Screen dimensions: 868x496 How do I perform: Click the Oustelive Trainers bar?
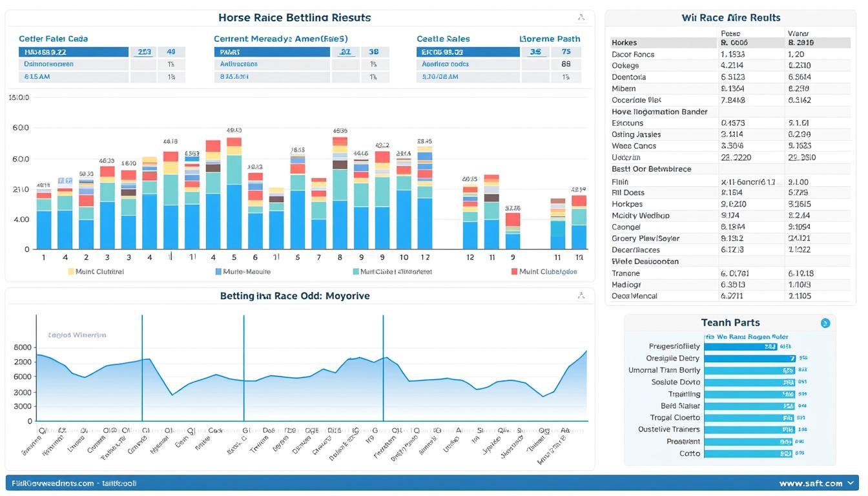pyautogui.click(x=749, y=429)
